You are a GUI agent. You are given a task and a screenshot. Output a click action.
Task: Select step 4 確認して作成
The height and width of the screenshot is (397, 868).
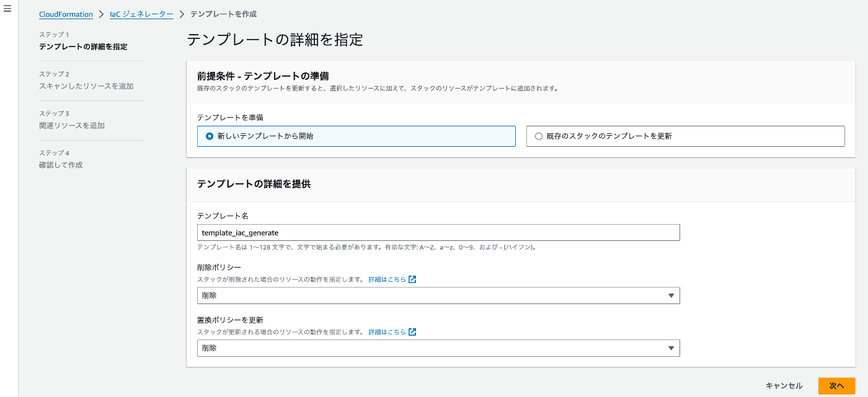[x=61, y=165]
